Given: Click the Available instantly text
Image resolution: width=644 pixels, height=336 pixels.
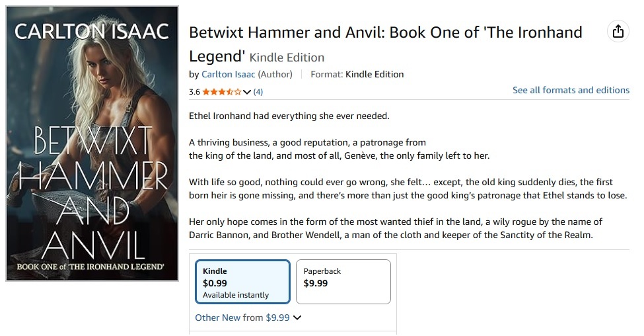Looking at the screenshot, I should [x=236, y=295].
